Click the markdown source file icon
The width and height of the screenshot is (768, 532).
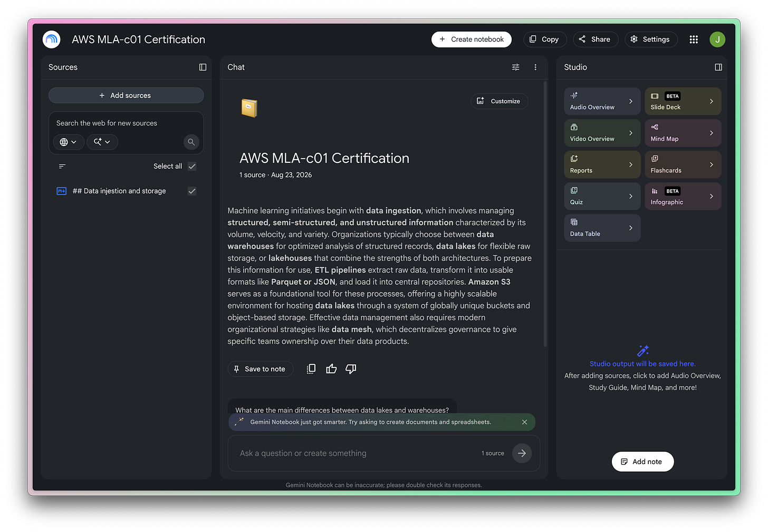pos(62,191)
